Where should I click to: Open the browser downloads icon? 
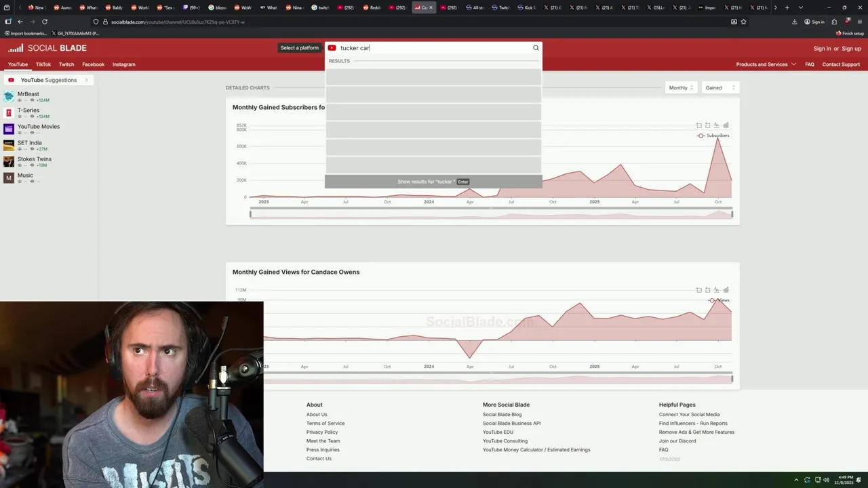click(x=795, y=22)
